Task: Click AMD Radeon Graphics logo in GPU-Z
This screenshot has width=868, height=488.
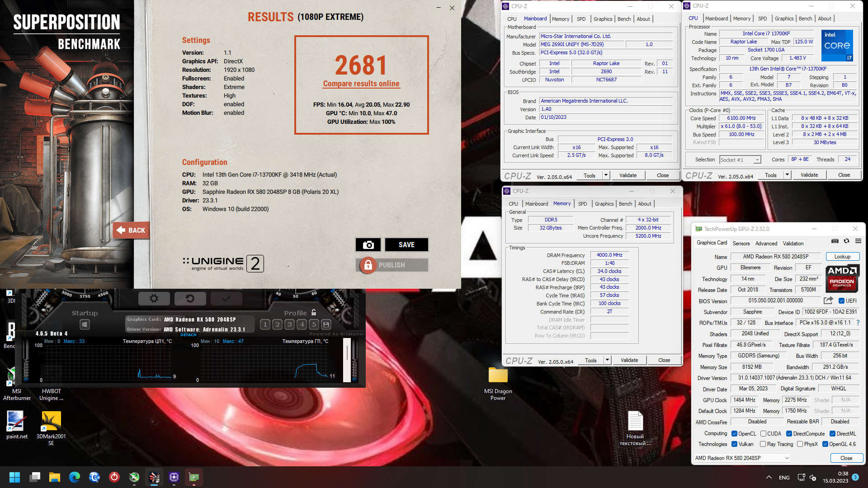Action: (x=842, y=279)
